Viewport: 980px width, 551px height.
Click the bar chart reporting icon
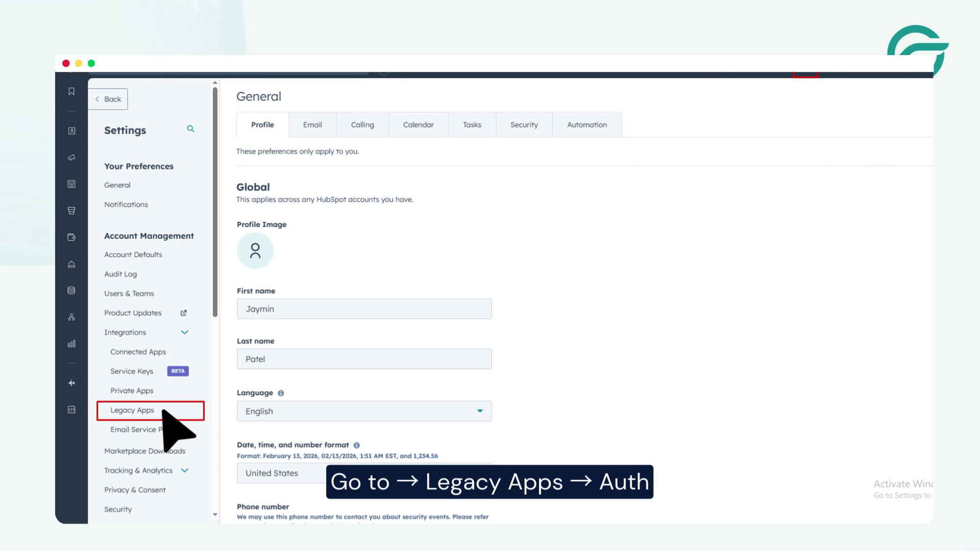point(71,343)
